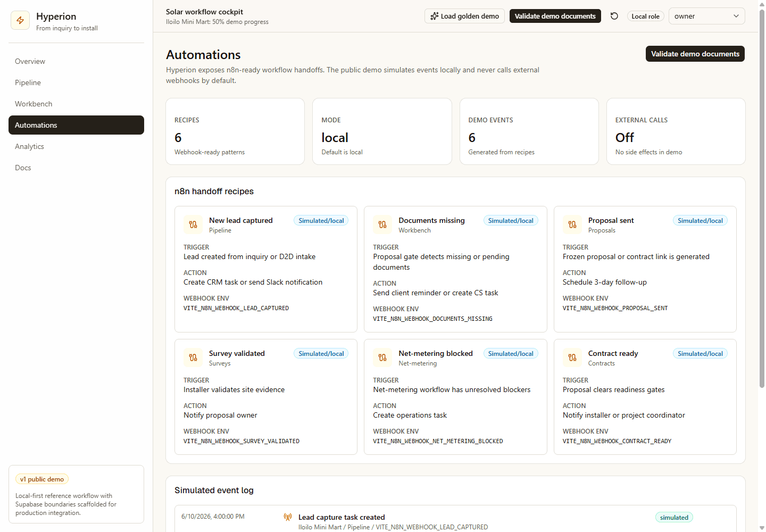
Task: Click Lead created from inquiry or D2D intake
Action: pos(249,257)
